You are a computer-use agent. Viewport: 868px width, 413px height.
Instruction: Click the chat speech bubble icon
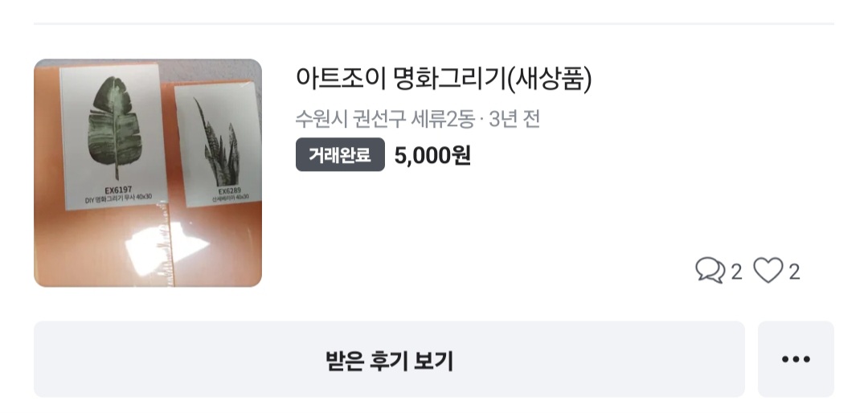tap(710, 271)
